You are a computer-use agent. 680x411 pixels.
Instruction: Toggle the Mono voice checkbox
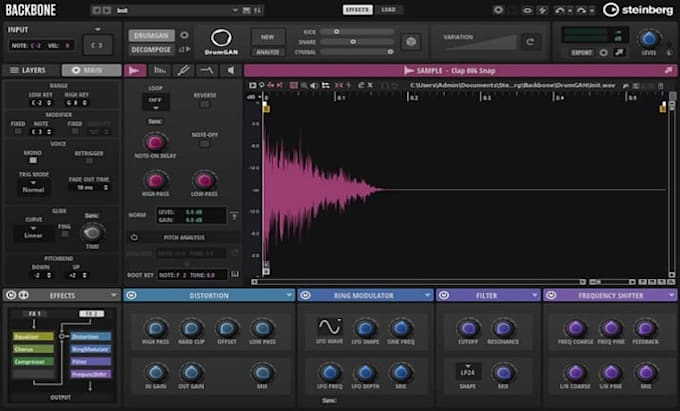(33, 160)
